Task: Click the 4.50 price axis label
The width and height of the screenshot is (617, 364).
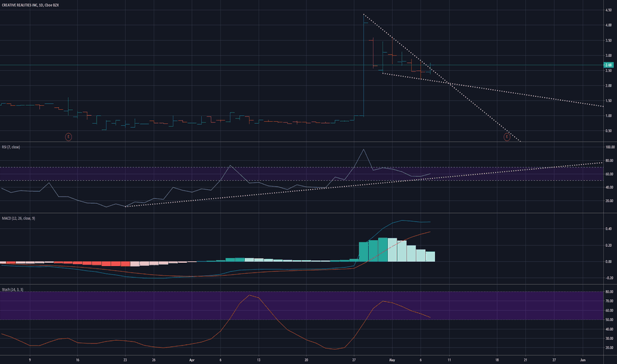Action: click(608, 10)
